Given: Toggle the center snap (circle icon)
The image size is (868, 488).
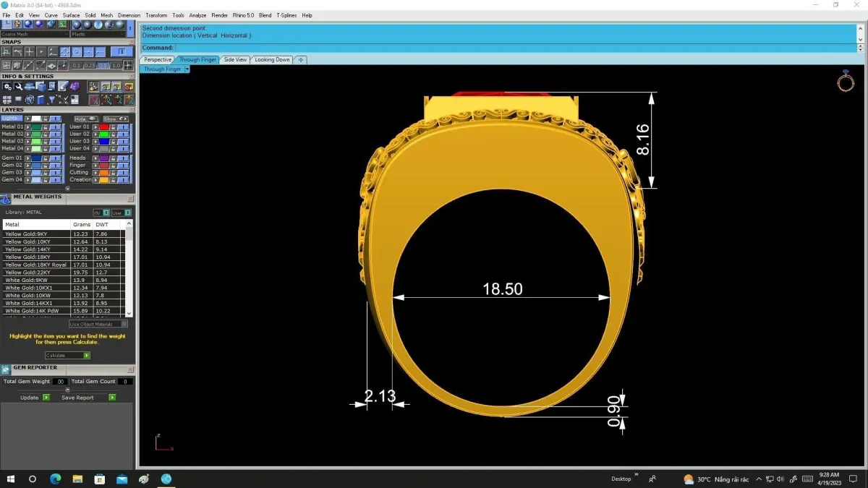Looking at the screenshot, I should click(x=76, y=51).
